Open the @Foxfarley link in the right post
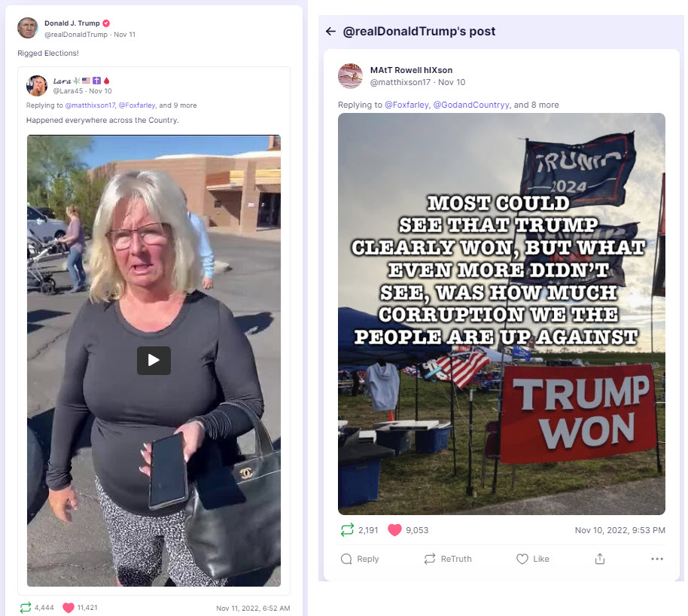Screen dimensions: 688x616 coord(406,105)
